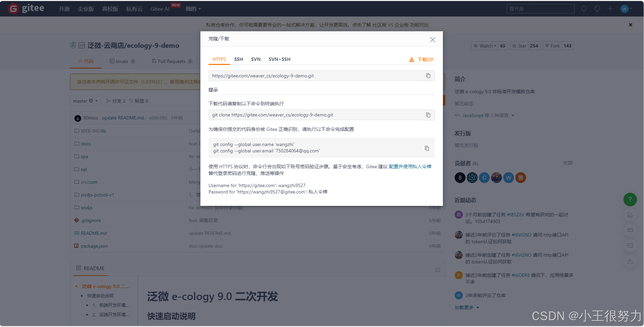Click the floating warning triangle icon
The image size is (644, 327).
pos(630,261)
